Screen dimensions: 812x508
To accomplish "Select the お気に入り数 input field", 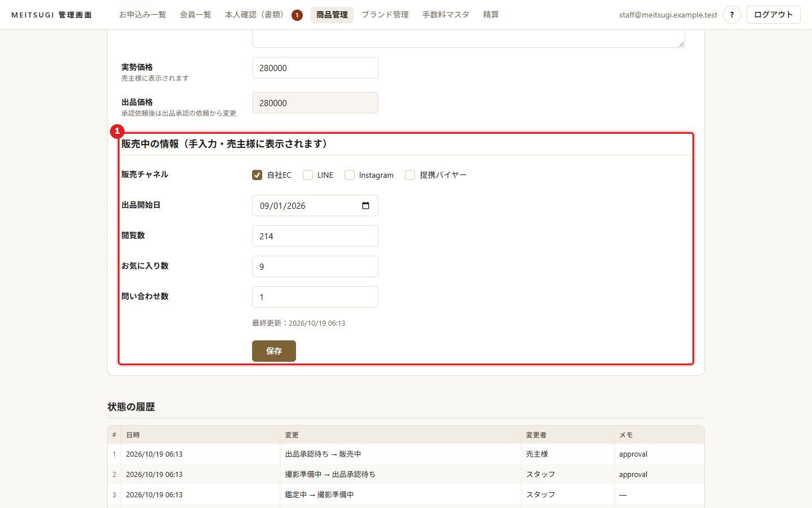I will click(x=315, y=266).
